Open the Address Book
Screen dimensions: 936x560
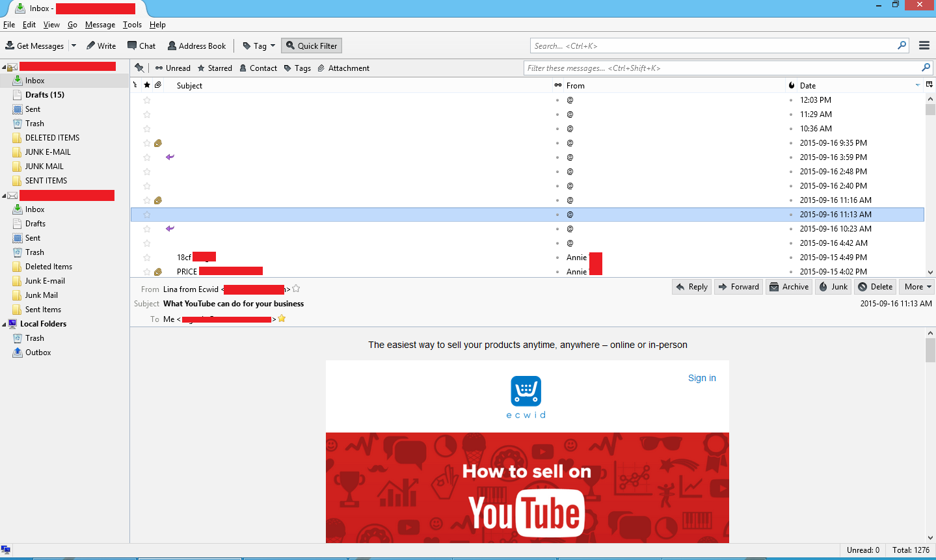[196, 46]
